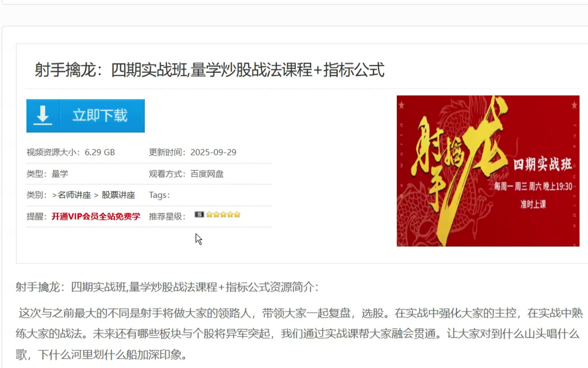Click the 量学 type label

[x=60, y=174]
